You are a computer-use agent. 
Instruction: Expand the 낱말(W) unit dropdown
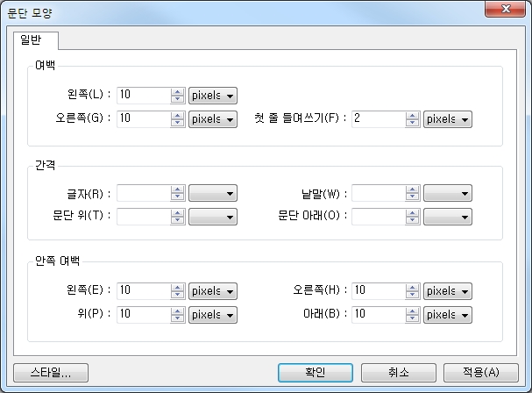(x=448, y=193)
